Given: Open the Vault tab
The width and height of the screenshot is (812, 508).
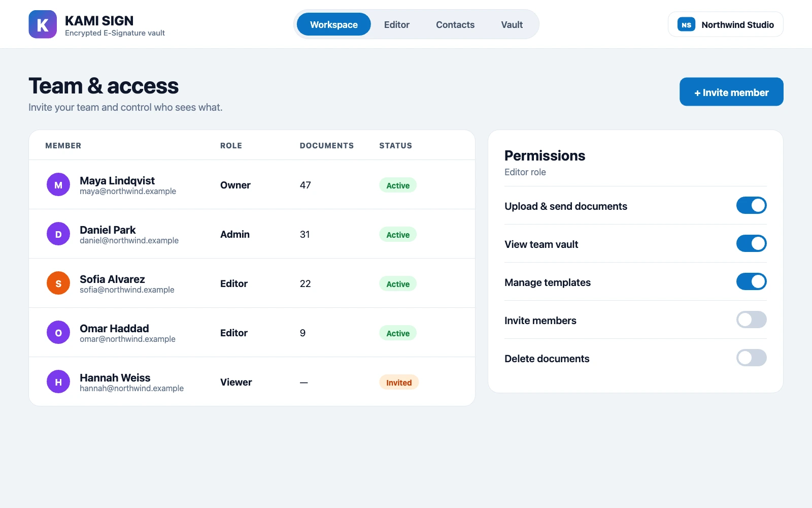Looking at the screenshot, I should tap(512, 24).
